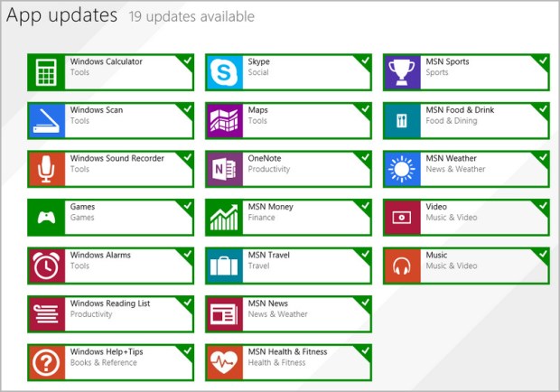Deselect the Music update checkmark
The height and width of the screenshot is (392, 560).
click(x=543, y=253)
